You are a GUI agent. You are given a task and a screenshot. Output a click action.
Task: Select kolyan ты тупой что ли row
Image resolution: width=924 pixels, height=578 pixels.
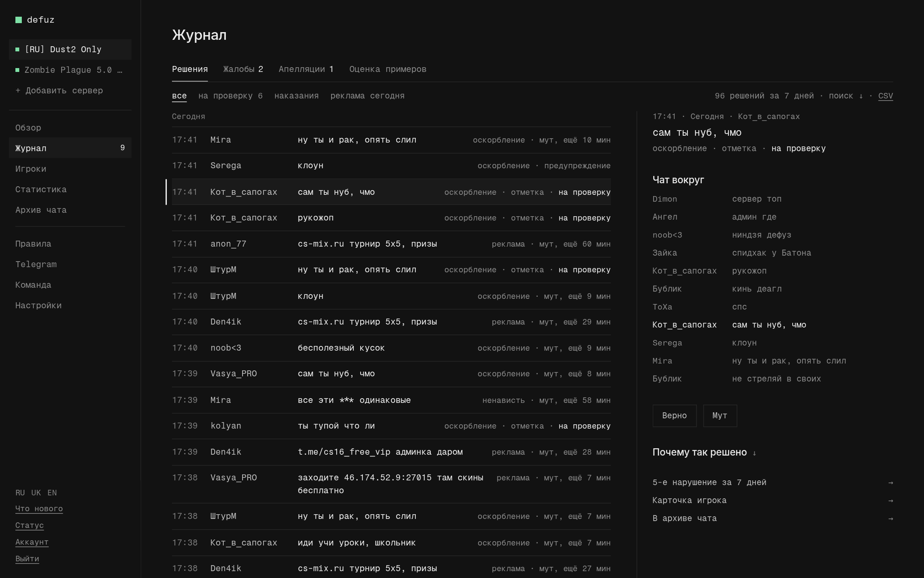tap(391, 426)
